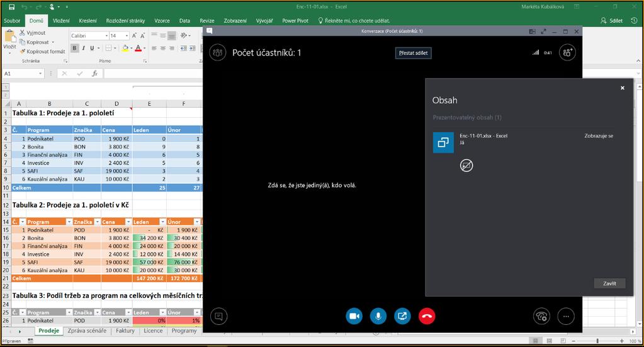Decrease font size with smaller A icon
This screenshot has height=347, width=644.
click(x=143, y=36)
